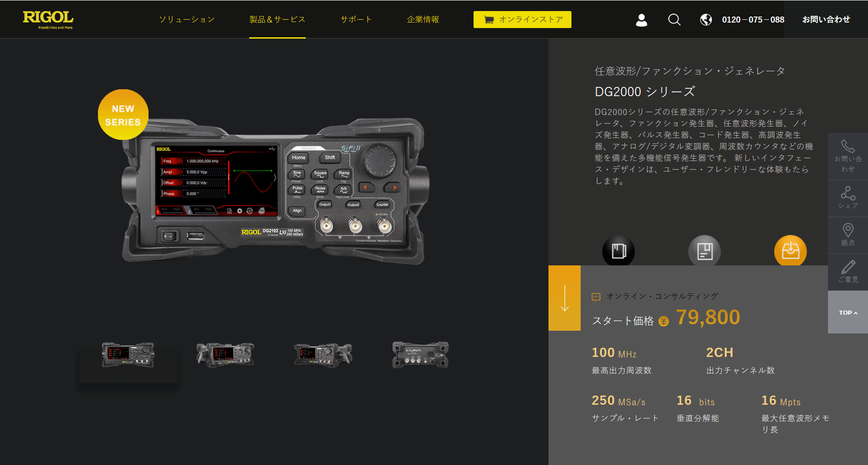This screenshot has width=868, height=465.
Task: Open the ご意見 feedback pencil item
Action: (848, 272)
